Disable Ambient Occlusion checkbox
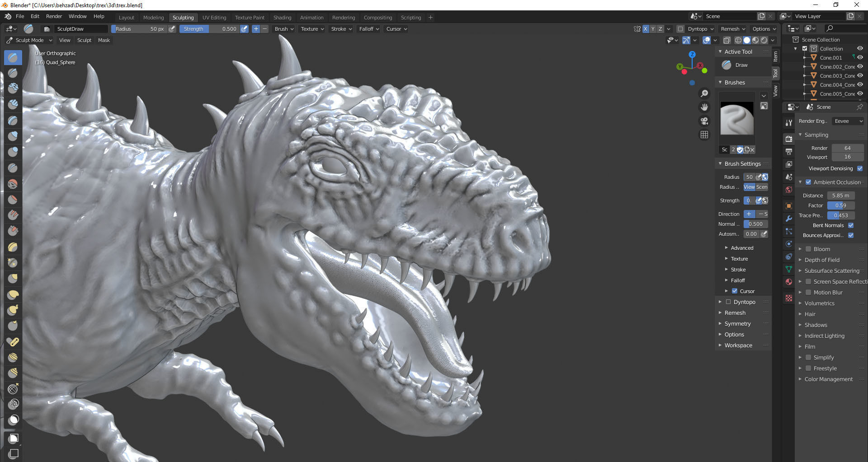This screenshot has width=868, height=462. 808,182
